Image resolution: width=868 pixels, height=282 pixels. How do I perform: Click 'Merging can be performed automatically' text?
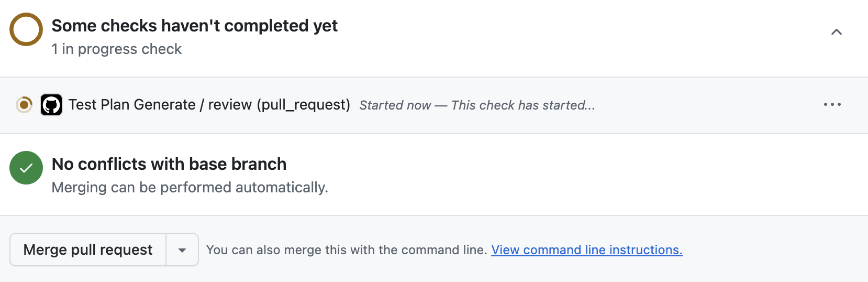tap(190, 188)
